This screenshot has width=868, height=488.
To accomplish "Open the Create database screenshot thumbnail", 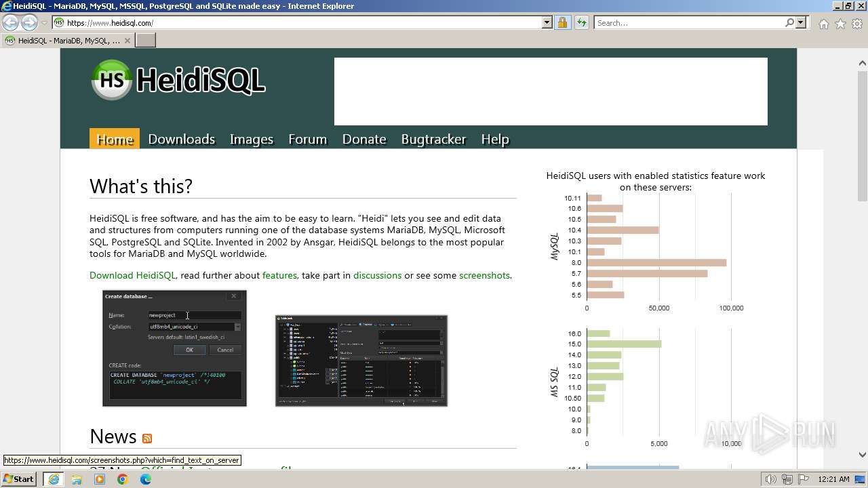I will tap(174, 348).
